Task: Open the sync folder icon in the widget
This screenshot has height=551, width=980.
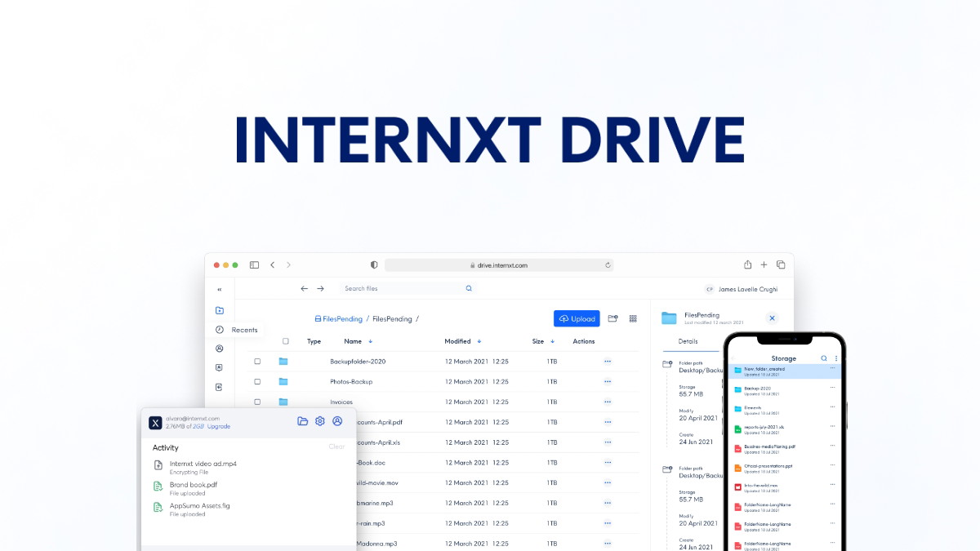Action: pos(302,421)
